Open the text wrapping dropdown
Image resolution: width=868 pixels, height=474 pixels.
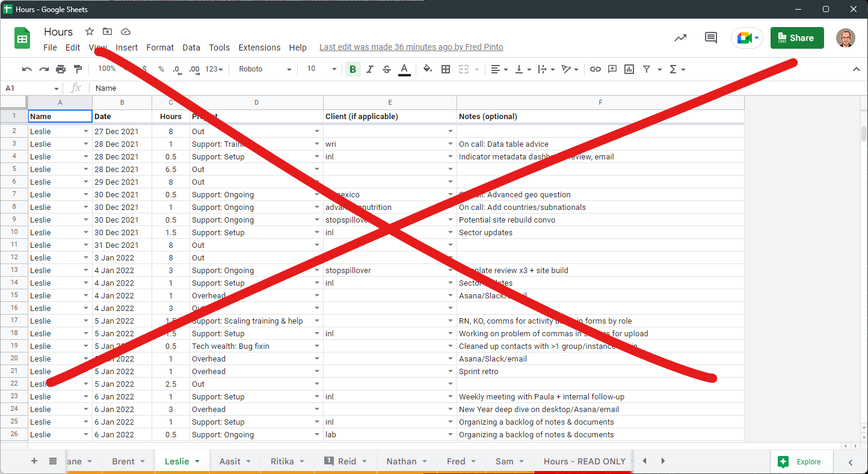tap(546, 69)
